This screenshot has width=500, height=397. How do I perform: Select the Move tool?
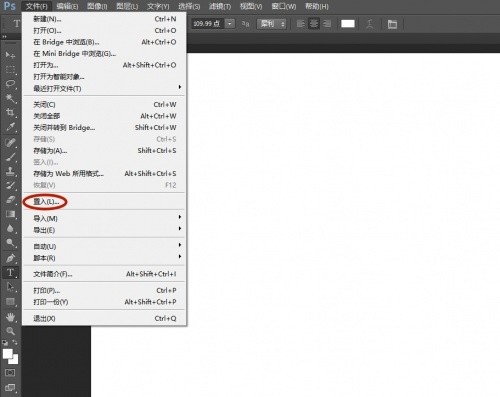point(11,54)
